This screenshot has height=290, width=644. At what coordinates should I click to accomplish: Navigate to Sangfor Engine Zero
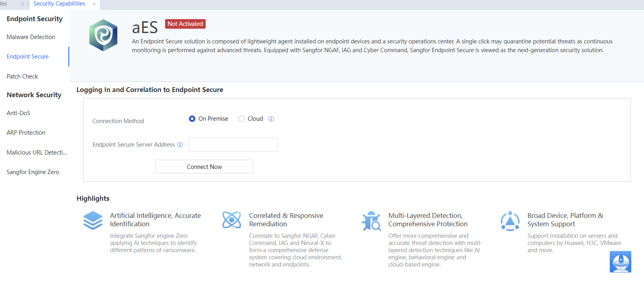[x=33, y=172]
